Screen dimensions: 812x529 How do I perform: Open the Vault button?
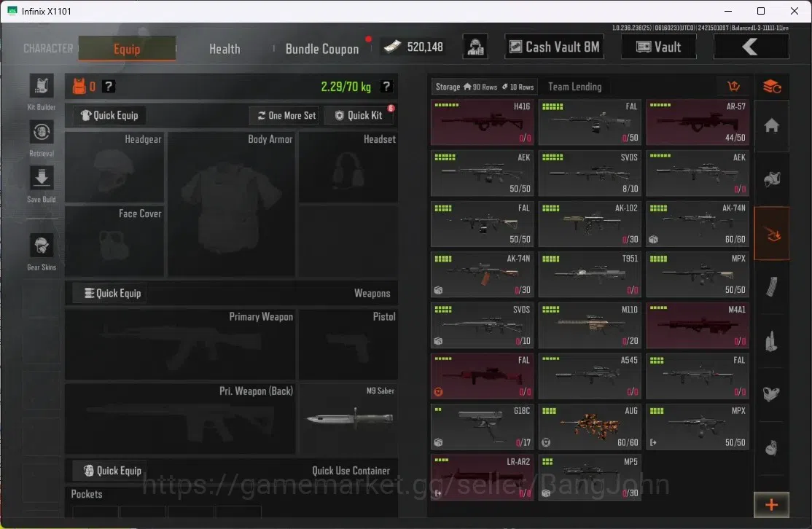[x=659, y=47]
